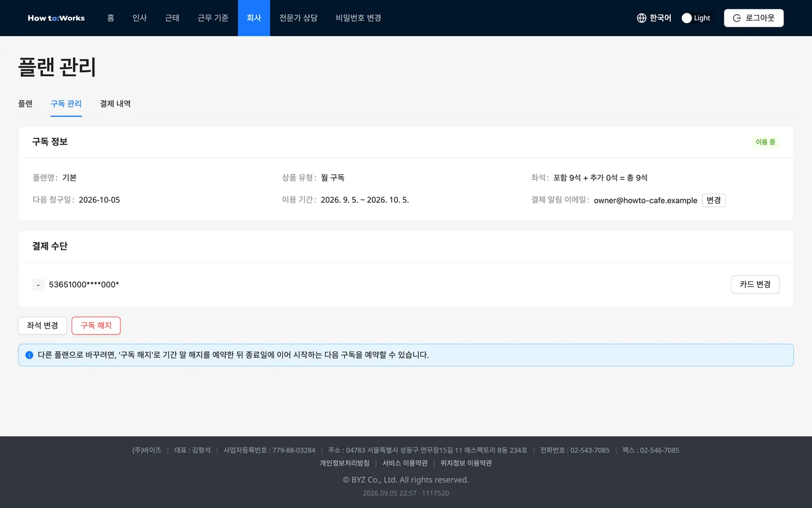Click the usage period 2026. 9. 5. ~ 2026. 10. 5.
This screenshot has width=812, height=508.
tap(365, 200)
